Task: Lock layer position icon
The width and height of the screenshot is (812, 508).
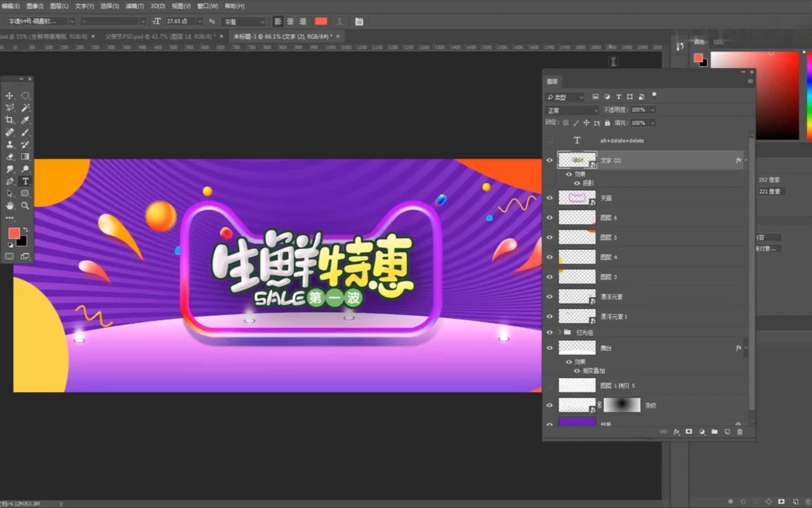Action: [586, 123]
